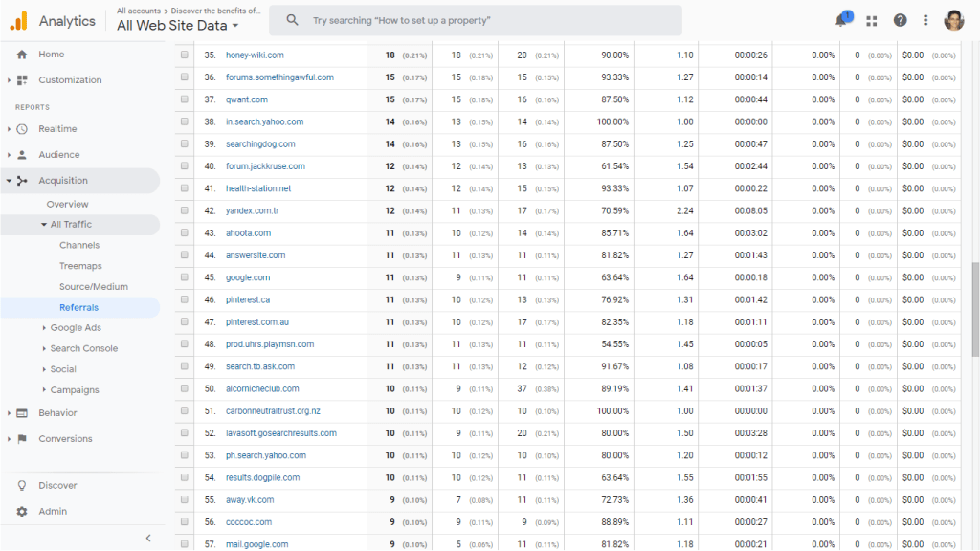Click the Google Analytics logo
The height and width of the screenshot is (551, 980).
point(19,21)
